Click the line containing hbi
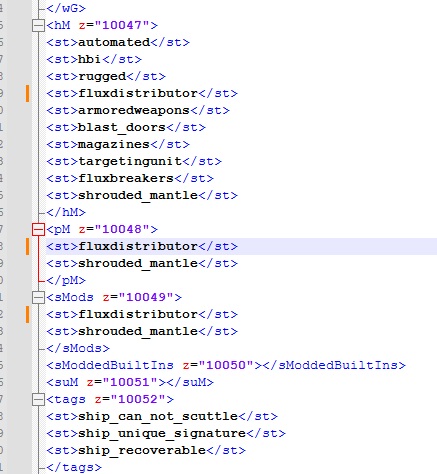This screenshot has width=437, height=474. point(94,59)
